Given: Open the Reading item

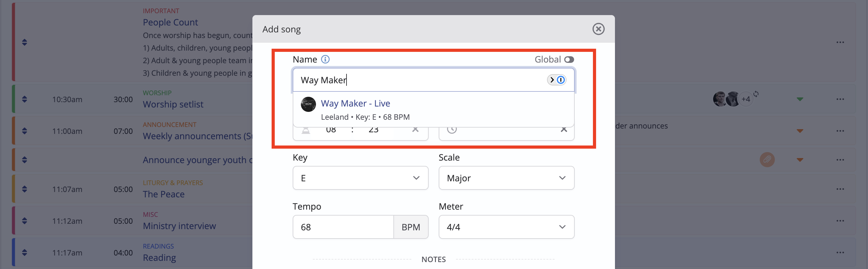Looking at the screenshot, I should pos(159,258).
